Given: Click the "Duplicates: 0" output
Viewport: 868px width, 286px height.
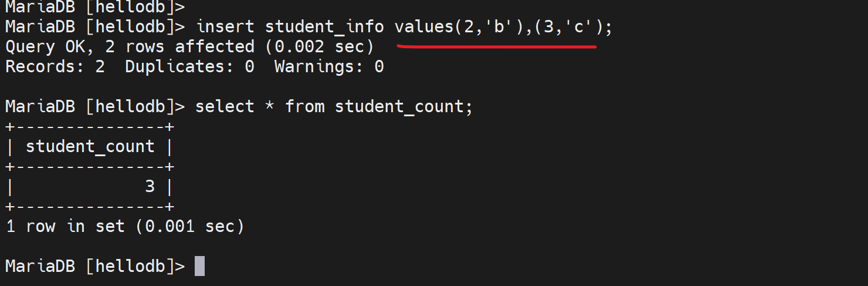Looking at the screenshot, I should click(x=189, y=66).
